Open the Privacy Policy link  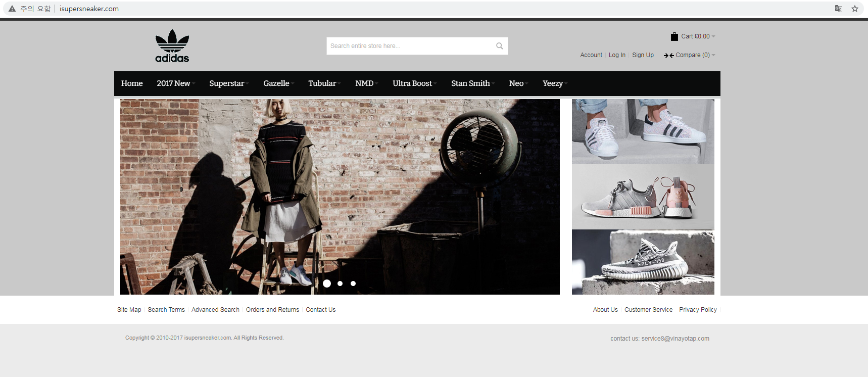pyautogui.click(x=698, y=310)
